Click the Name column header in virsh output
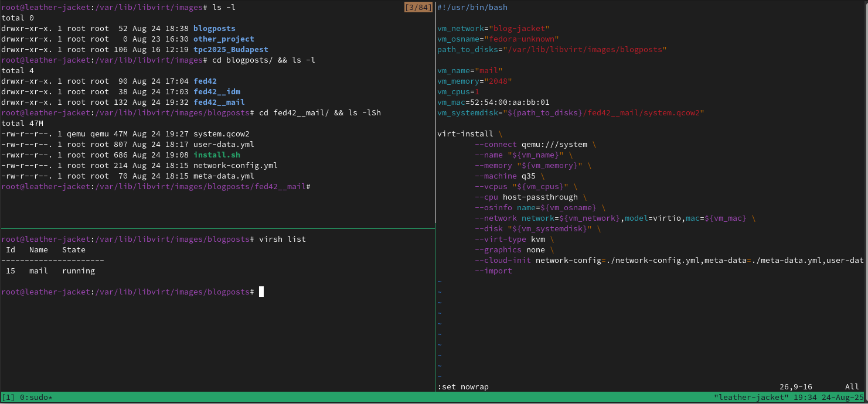This screenshot has width=868, height=404. coord(39,249)
